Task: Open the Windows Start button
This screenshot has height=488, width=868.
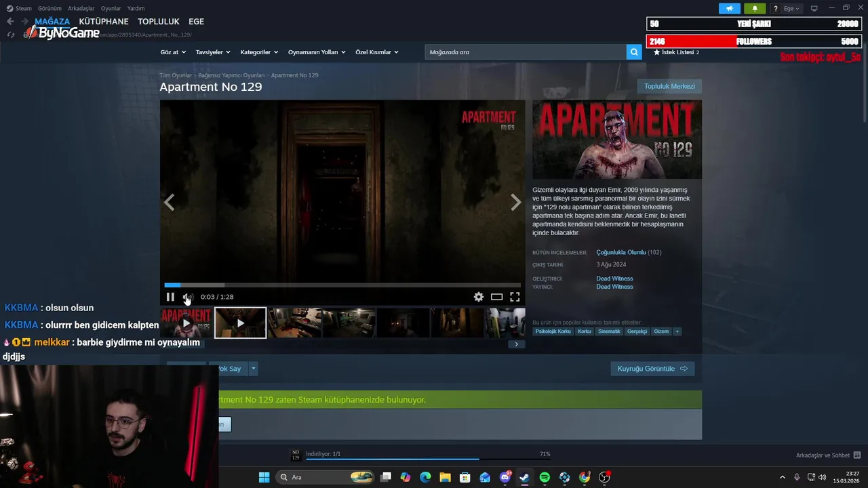Action: click(264, 477)
